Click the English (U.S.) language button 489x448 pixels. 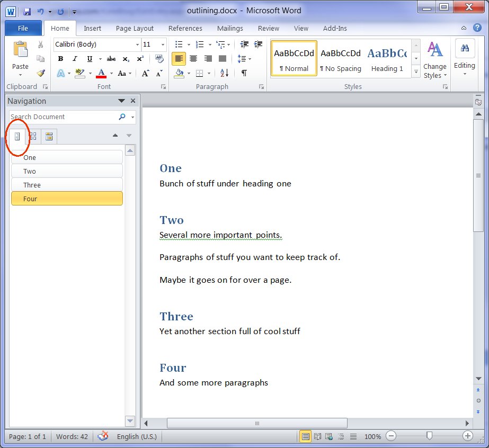(x=137, y=436)
